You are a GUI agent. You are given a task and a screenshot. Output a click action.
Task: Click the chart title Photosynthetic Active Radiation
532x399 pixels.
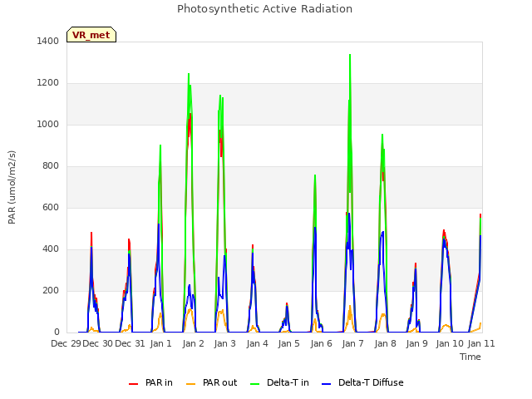(264, 9)
